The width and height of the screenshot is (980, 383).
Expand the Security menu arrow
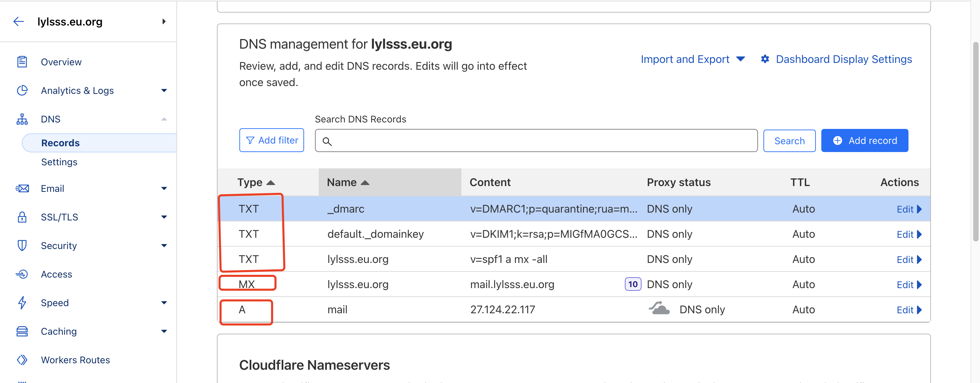(x=164, y=246)
